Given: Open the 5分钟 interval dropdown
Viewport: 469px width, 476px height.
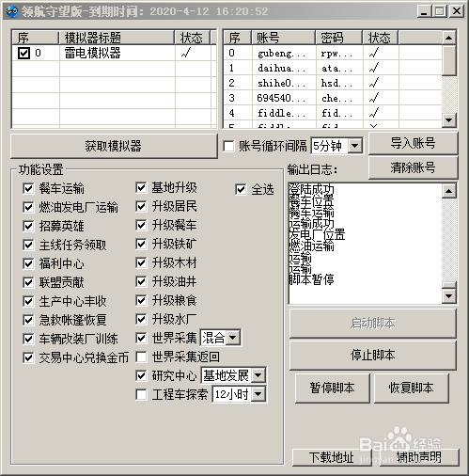Looking at the screenshot, I should 355,146.
